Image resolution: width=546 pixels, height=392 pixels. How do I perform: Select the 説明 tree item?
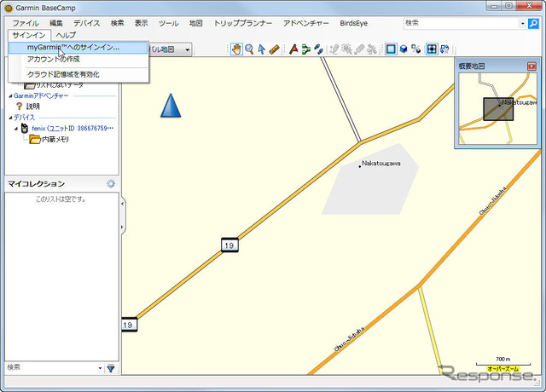[33, 107]
